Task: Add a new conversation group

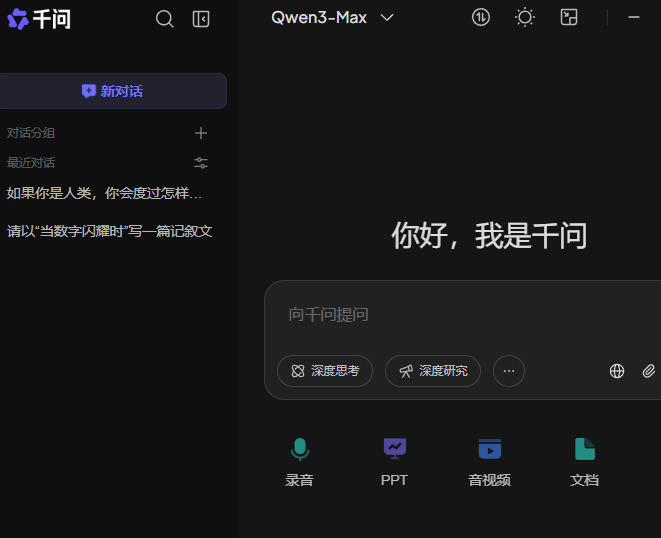Action: click(x=201, y=133)
